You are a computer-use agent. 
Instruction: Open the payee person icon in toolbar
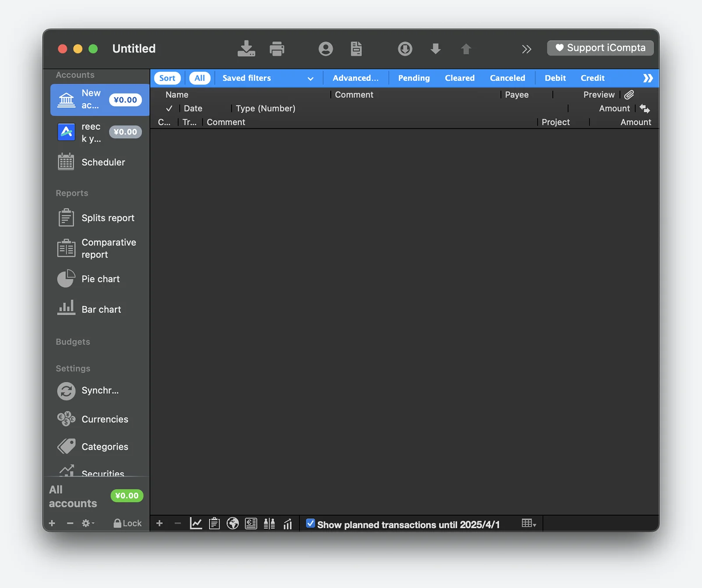pyautogui.click(x=326, y=48)
